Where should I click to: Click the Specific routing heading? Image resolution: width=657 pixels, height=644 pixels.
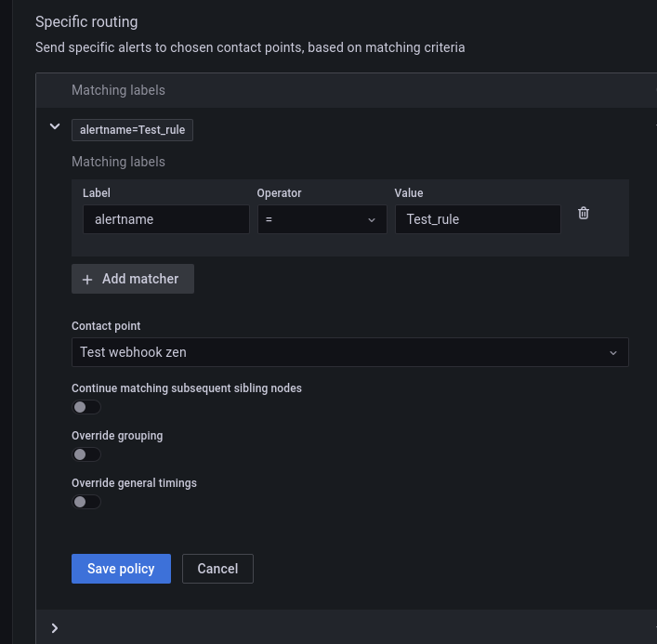pos(86,21)
